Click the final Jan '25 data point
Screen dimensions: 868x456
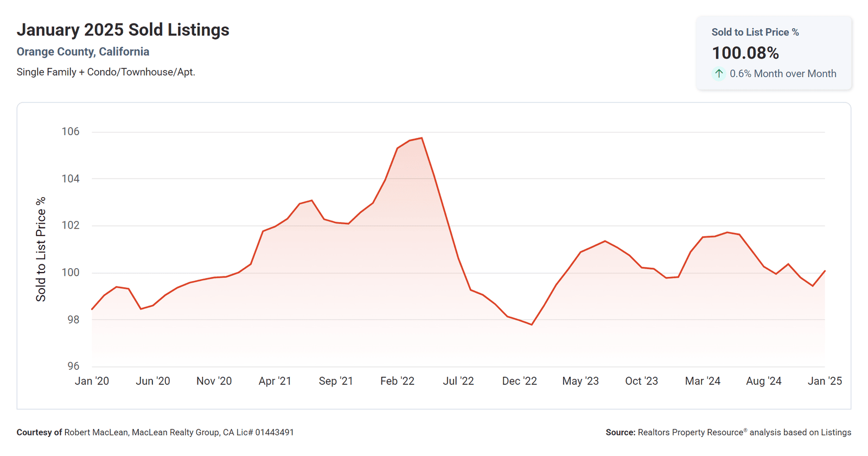(x=825, y=271)
